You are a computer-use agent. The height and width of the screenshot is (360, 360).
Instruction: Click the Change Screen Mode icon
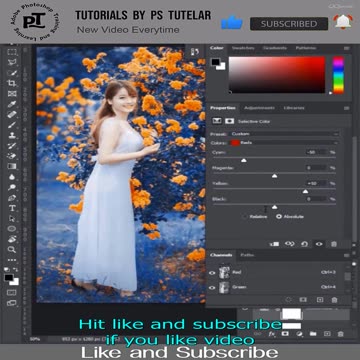point(12,303)
